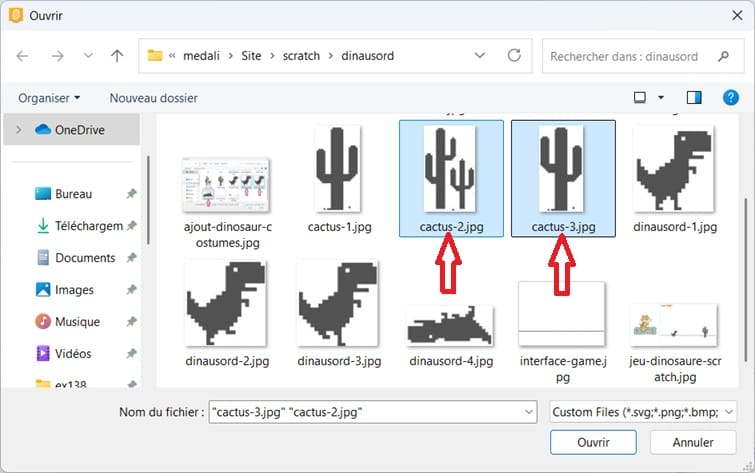Click the pin icon next to Téléchargements
The image size is (755, 473).
pos(131,226)
